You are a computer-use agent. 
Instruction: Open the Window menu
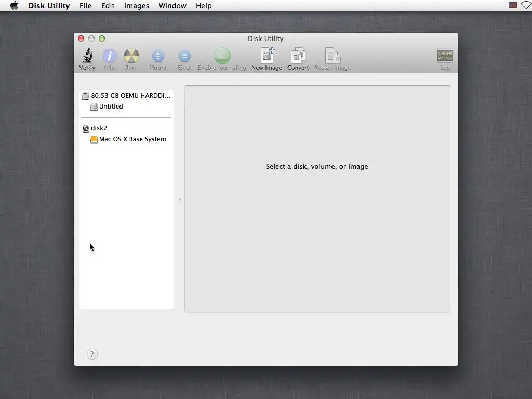tap(172, 5)
